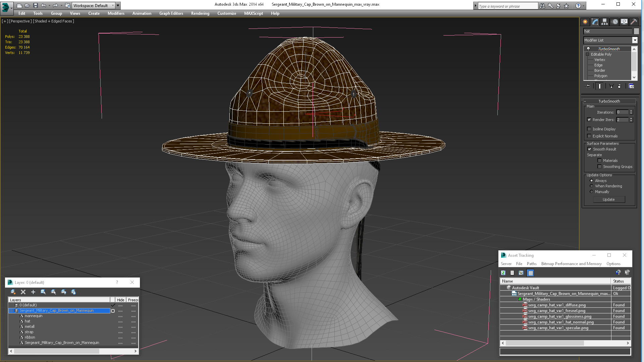Open the Rendering menu
This screenshot has width=644, height=362.
(200, 13)
